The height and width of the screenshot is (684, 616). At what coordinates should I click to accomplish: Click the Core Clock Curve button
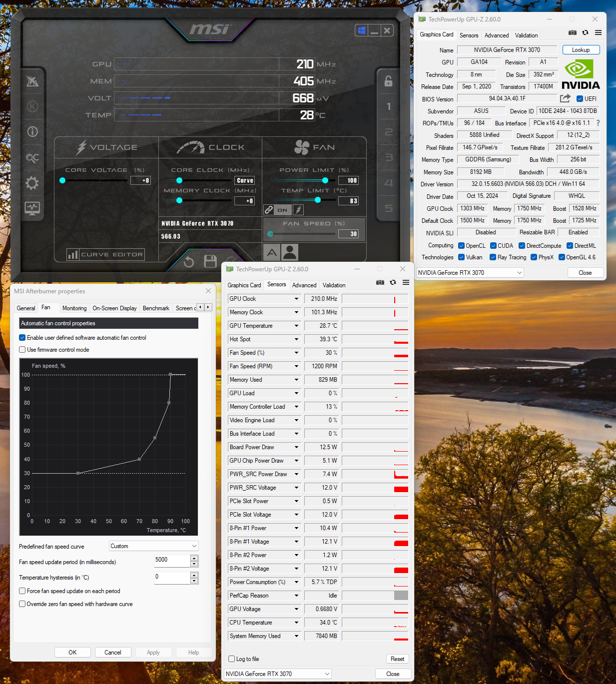tap(245, 180)
